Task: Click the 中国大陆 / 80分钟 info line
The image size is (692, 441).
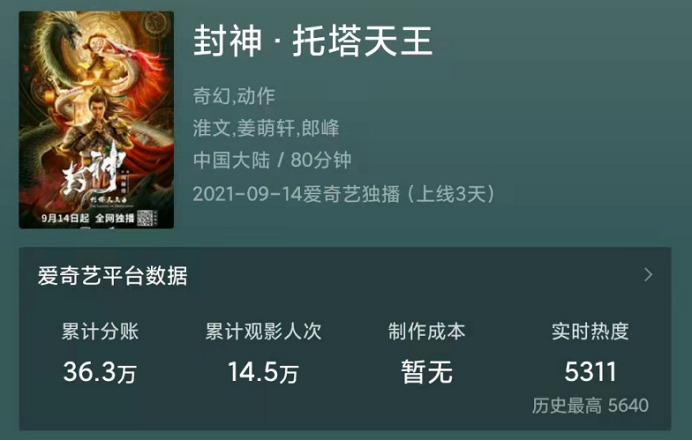Action: tap(272, 160)
